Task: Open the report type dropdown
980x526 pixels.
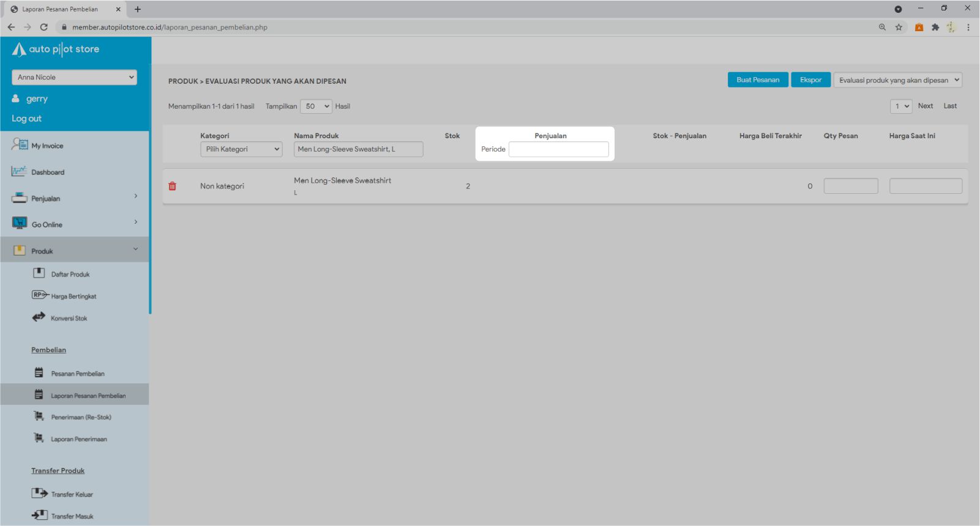Action: click(x=897, y=80)
